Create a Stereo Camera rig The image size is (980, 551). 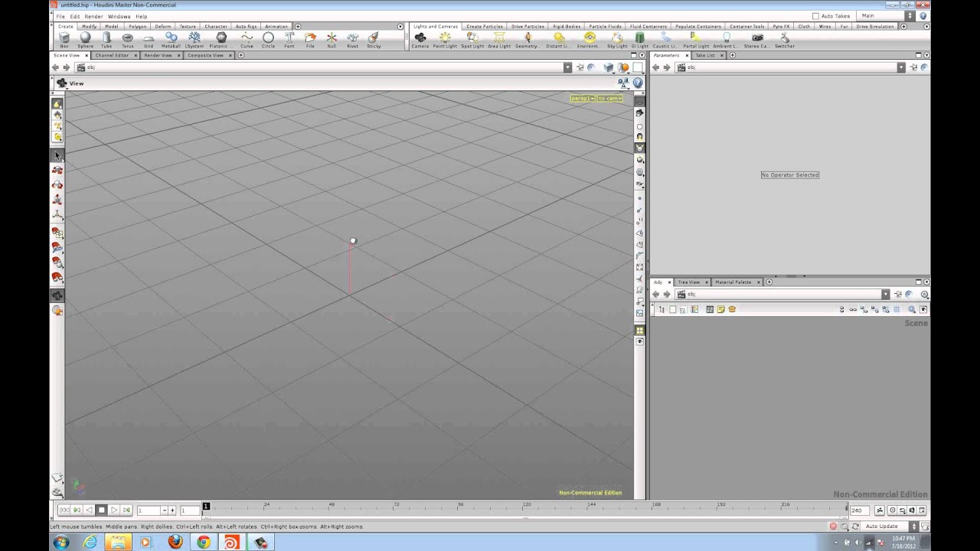point(756,40)
